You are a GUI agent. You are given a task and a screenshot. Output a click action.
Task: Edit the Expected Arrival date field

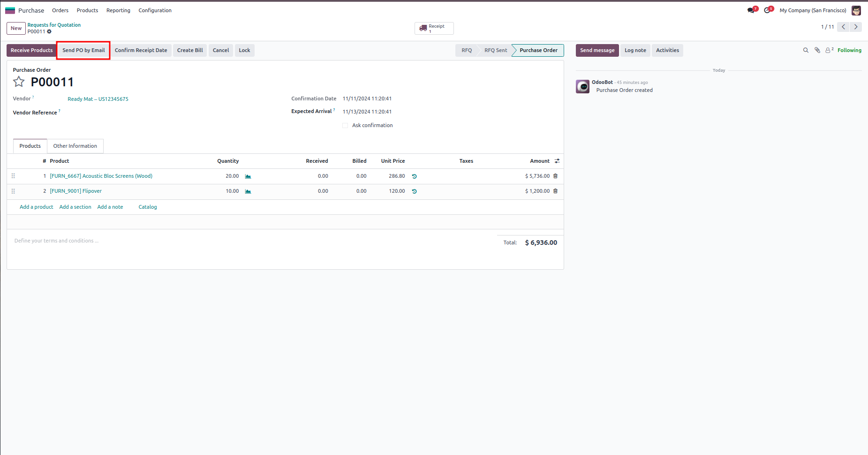[367, 112]
